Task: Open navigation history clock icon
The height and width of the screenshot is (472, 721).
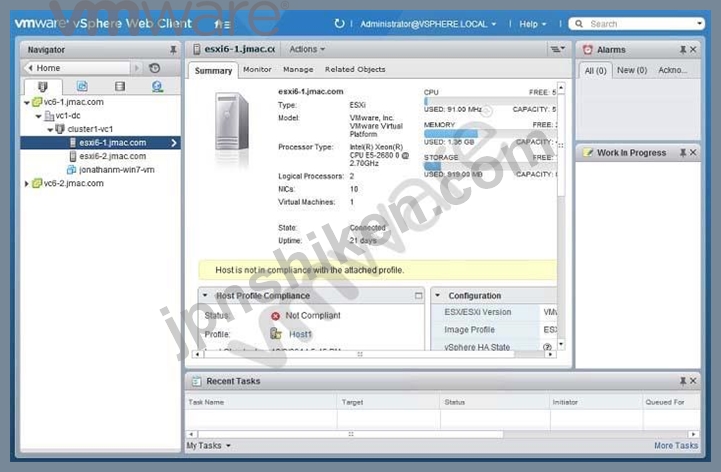Action: 154,68
